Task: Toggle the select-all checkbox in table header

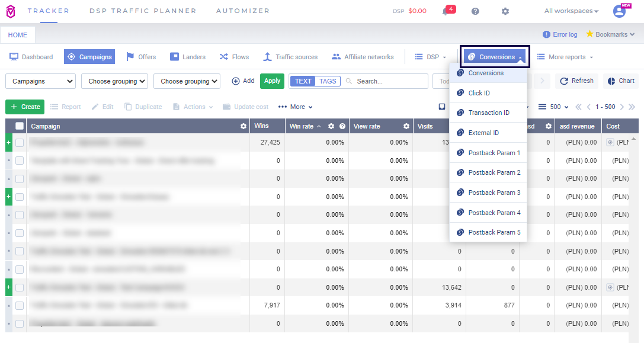Action: [x=20, y=126]
